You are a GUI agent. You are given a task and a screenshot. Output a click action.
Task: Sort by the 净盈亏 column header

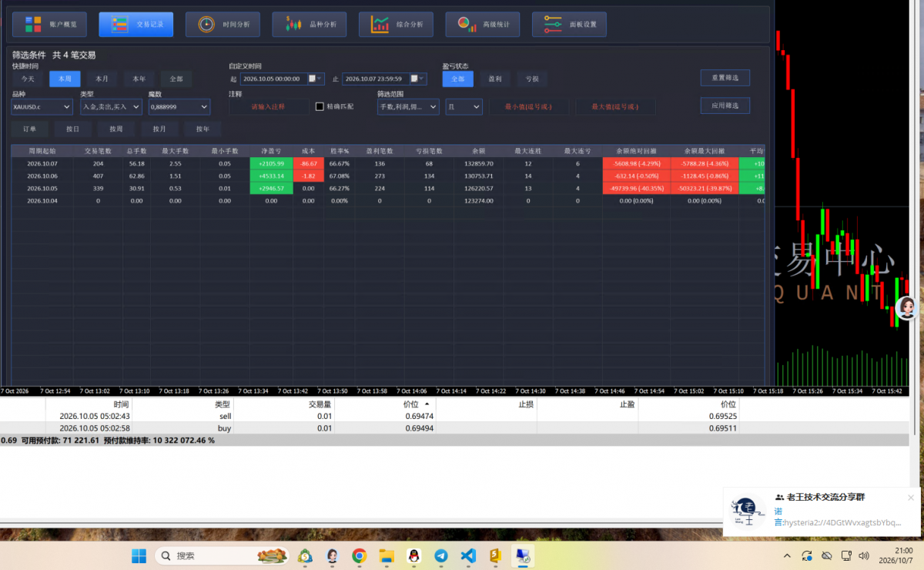pos(271,151)
